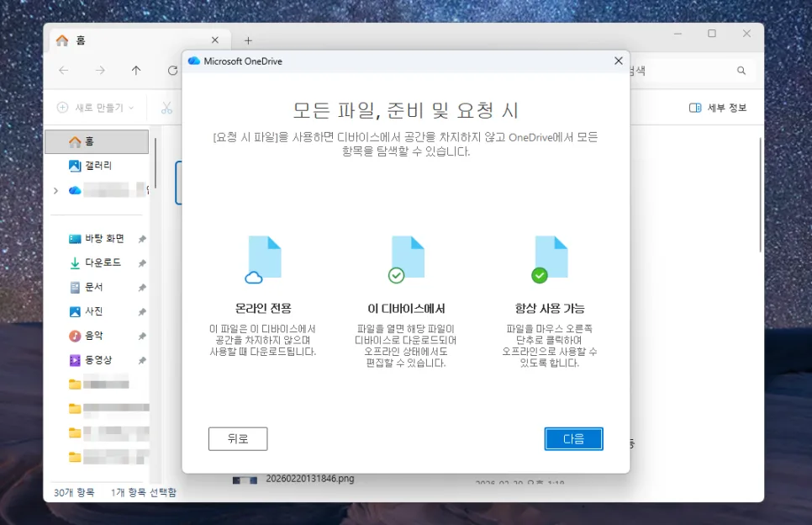The image size is (812, 525).
Task: Click the 온라인 전용 file cloud icon
Action: point(263,260)
